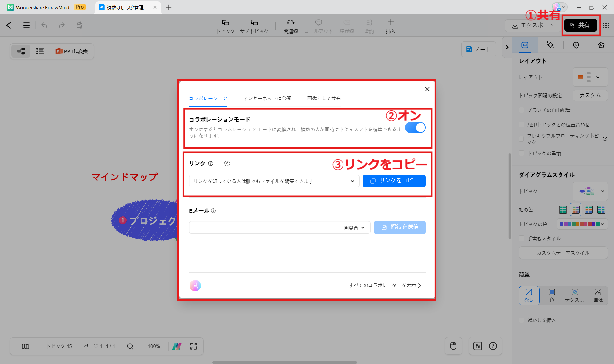This screenshot has height=364, width=614.
Task: Open the Fn keyboard shortcuts icon
Action: (x=477, y=346)
